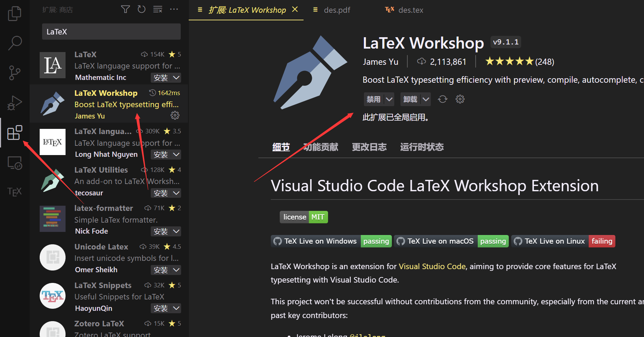Open Source Control view in activity bar

click(14, 73)
